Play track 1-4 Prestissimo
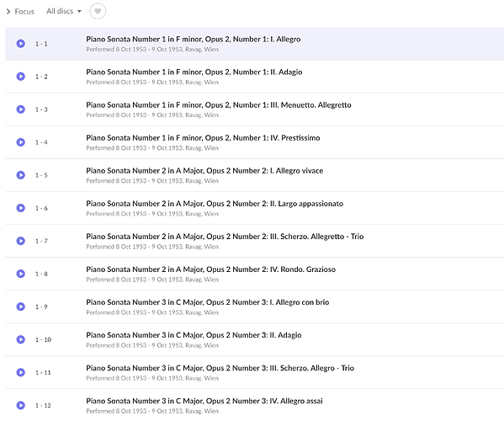The image size is (504, 421). click(20, 142)
